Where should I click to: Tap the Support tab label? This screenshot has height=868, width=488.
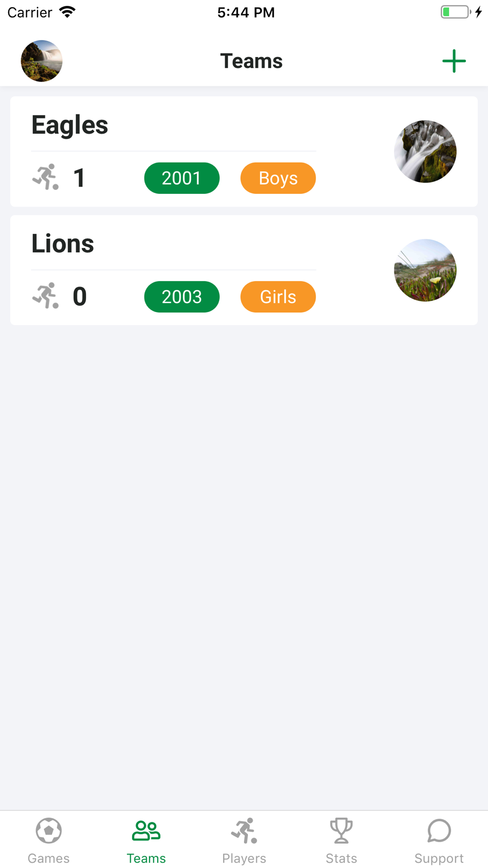tap(439, 858)
